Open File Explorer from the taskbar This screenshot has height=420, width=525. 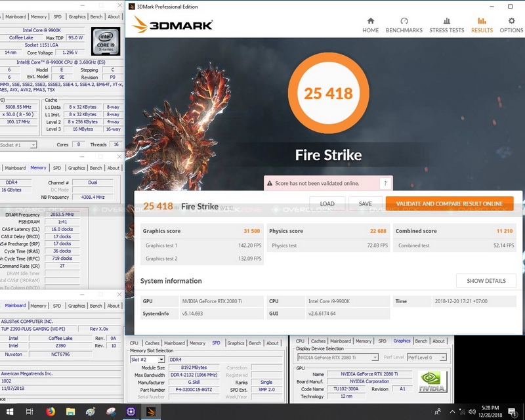pos(70,411)
